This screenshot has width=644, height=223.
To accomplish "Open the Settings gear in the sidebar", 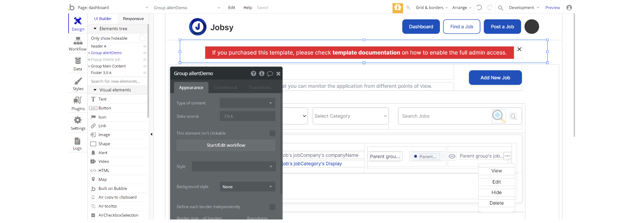I will (78, 123).
